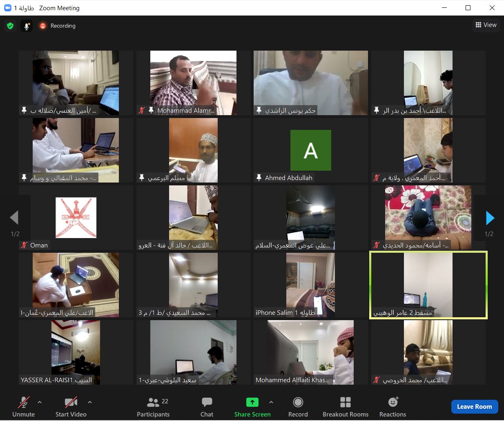Open the Participants panel
Image resolution: width=504 pixels, height=421 pixels.
[x=153, y=407]
